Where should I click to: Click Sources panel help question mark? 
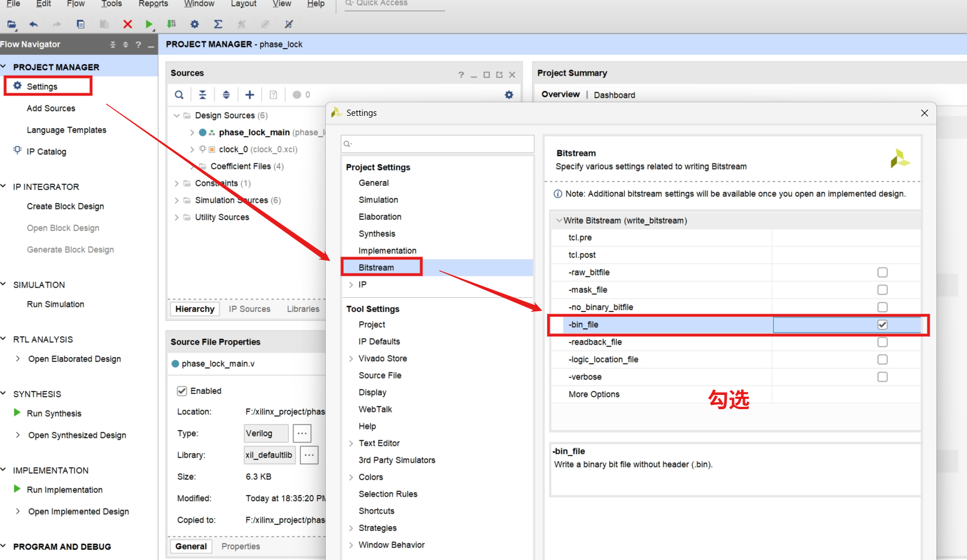(461, 75)
